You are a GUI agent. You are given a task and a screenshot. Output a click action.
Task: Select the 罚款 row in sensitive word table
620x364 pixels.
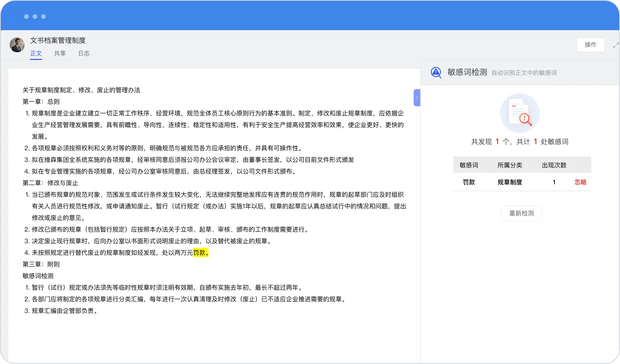pyautogui.click(x=522, y=182)
